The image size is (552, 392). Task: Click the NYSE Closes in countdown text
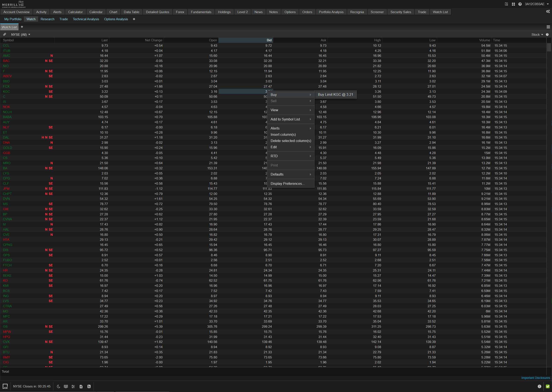click(x=32, y=386)
